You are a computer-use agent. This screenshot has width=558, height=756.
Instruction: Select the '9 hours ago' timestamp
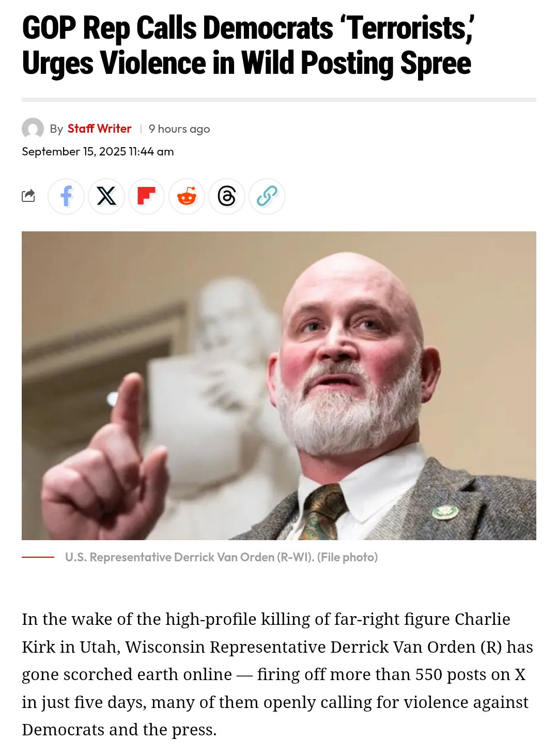pos(179,129)
